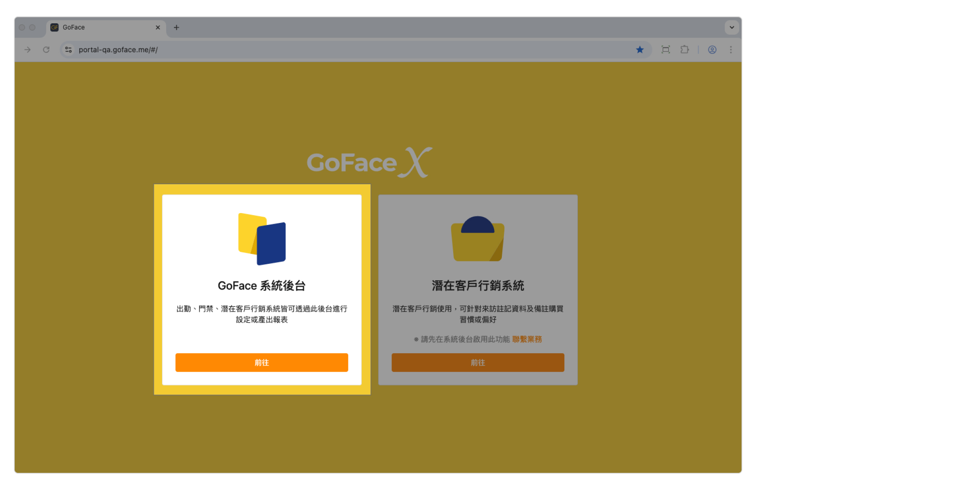Click the GoFace 系統後台 folder icon
The height and width of the screenshot is (490, 980).
click(262, 239)
